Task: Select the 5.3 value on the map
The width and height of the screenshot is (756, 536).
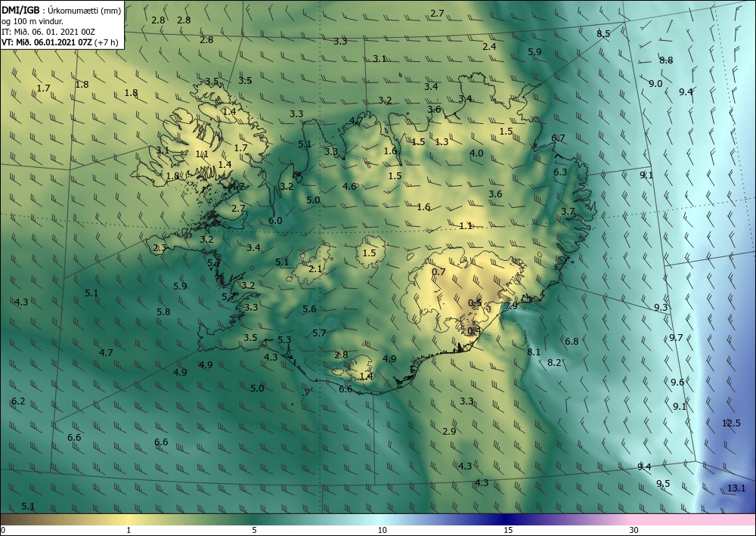Action: click(284, 340)
